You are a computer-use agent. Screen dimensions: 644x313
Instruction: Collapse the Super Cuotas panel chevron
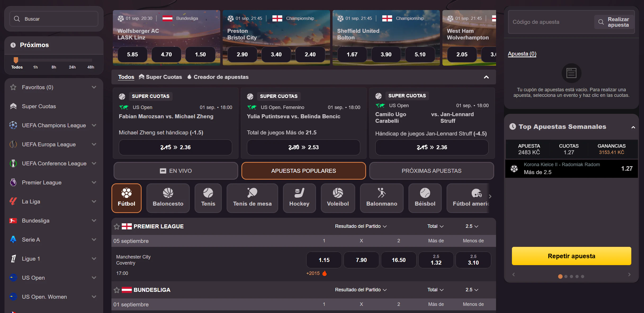(486, 77)
